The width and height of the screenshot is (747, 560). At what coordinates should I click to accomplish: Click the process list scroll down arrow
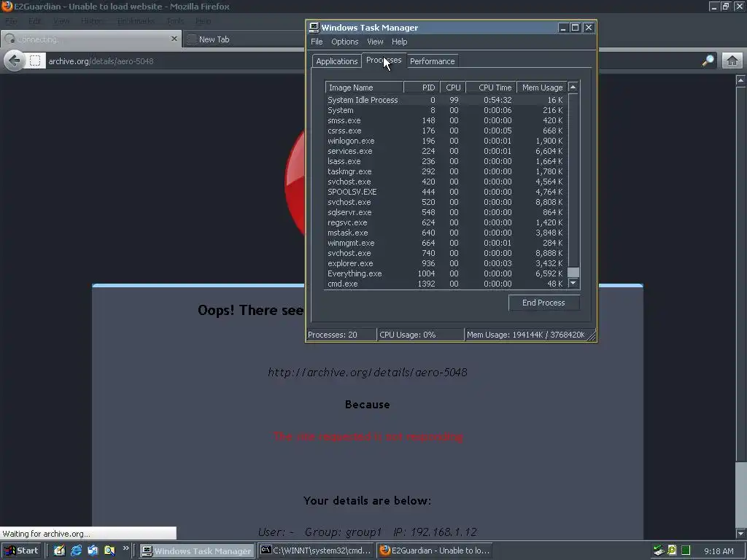click(573, 283)
